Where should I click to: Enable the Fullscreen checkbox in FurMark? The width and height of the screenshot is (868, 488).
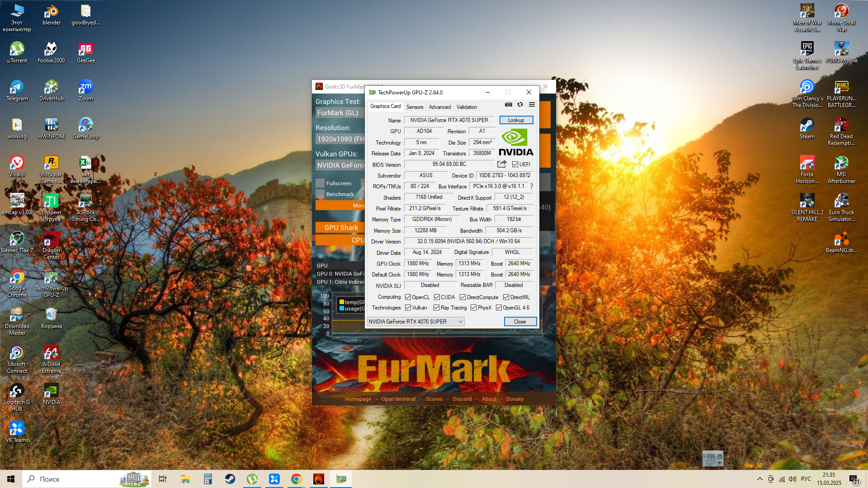tap(320, 183)
